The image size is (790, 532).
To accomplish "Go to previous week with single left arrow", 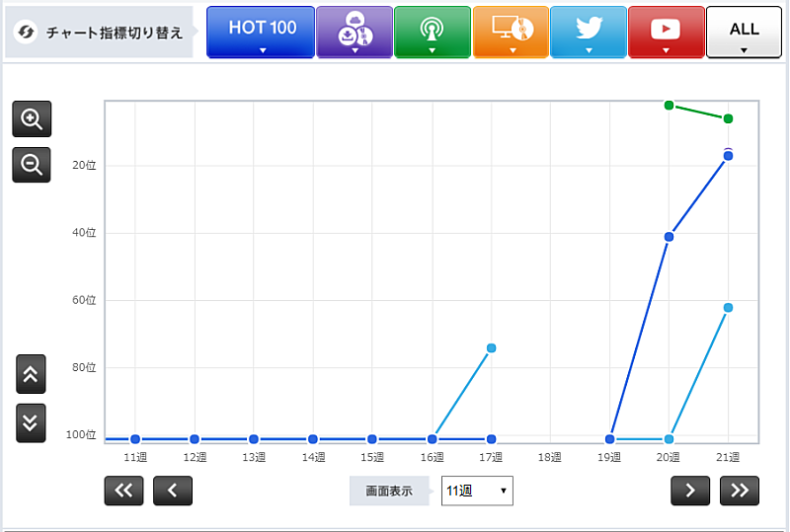I will [x=173, y=490].
